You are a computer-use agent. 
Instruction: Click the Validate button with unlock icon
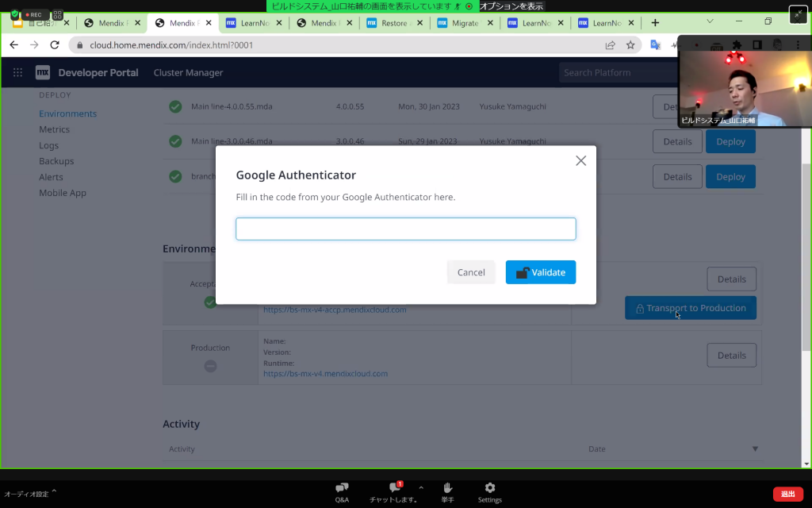tap(541, 272)
